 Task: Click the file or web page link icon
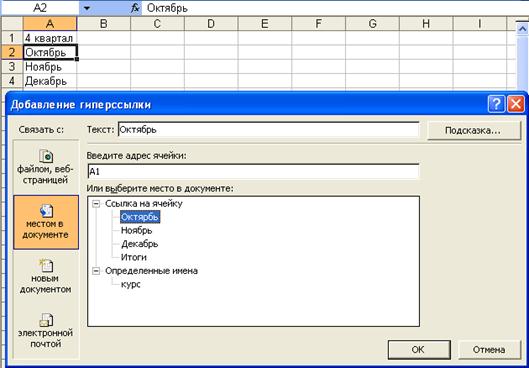[46, 156]
